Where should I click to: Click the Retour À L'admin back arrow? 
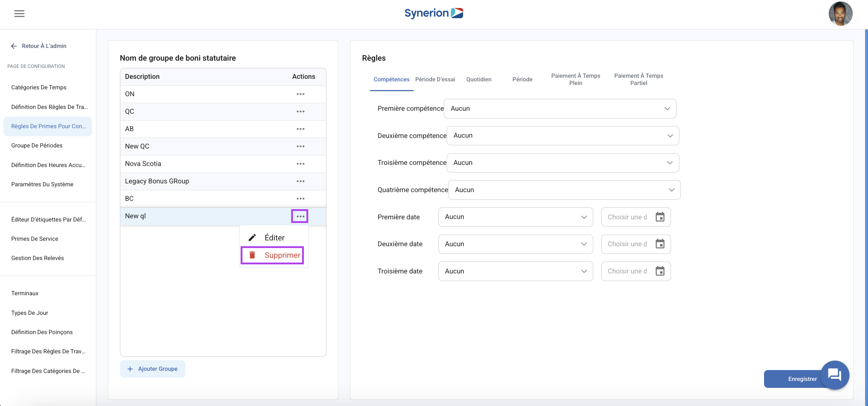coord(14,46)
